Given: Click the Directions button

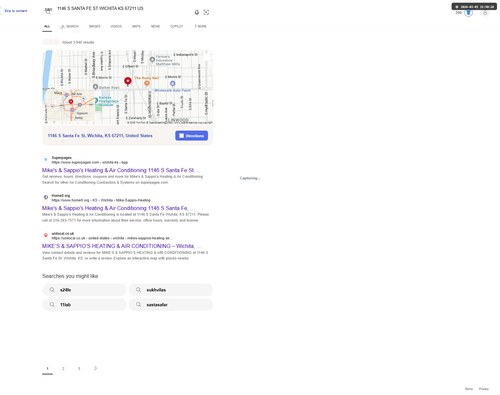Looking at the screenshot, I should click(192, 136).
